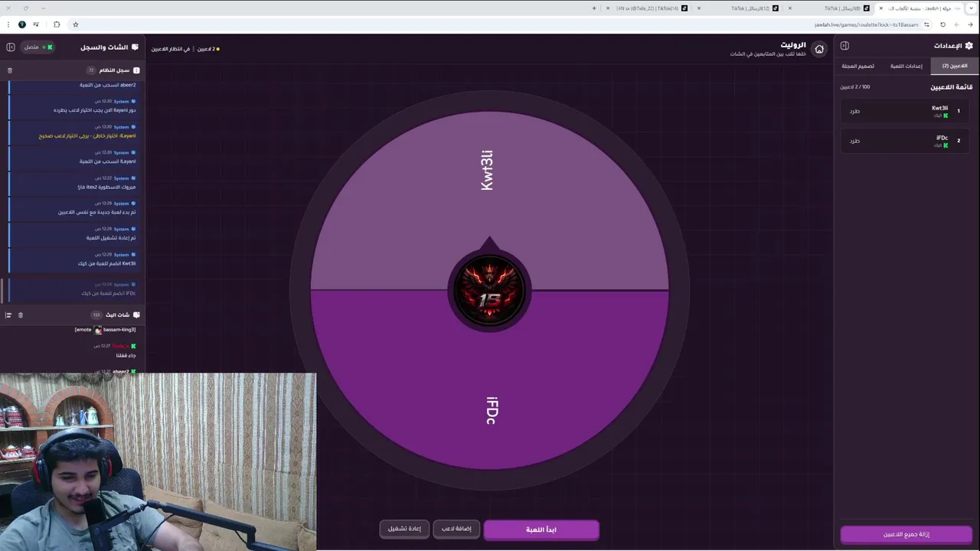Open the tab search dropdown chevron
This screenshot has width=980, height=551.
pyautogui.click(x=972, y=8)
